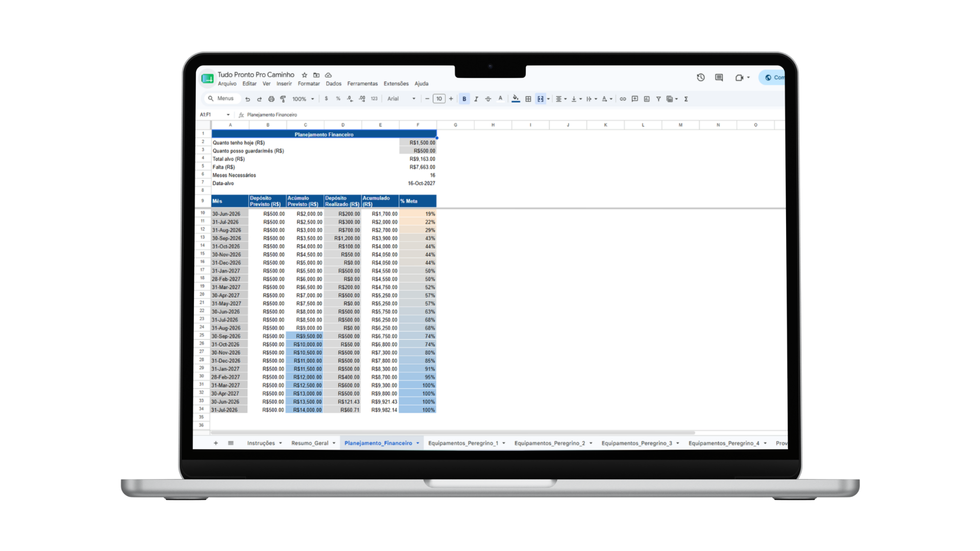This screenshot has width=980, height=551.
Task: Open version history clock icon
Action: [701, 78]
